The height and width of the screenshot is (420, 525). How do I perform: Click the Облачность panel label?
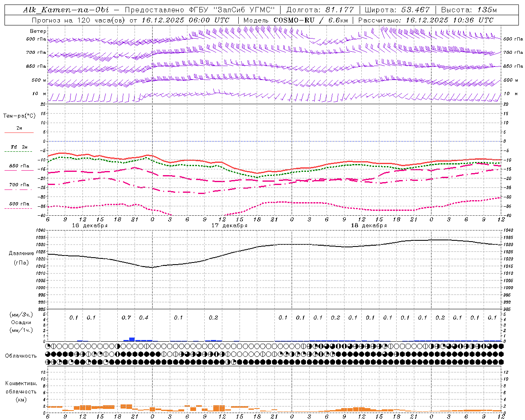(x=21, y=356)
